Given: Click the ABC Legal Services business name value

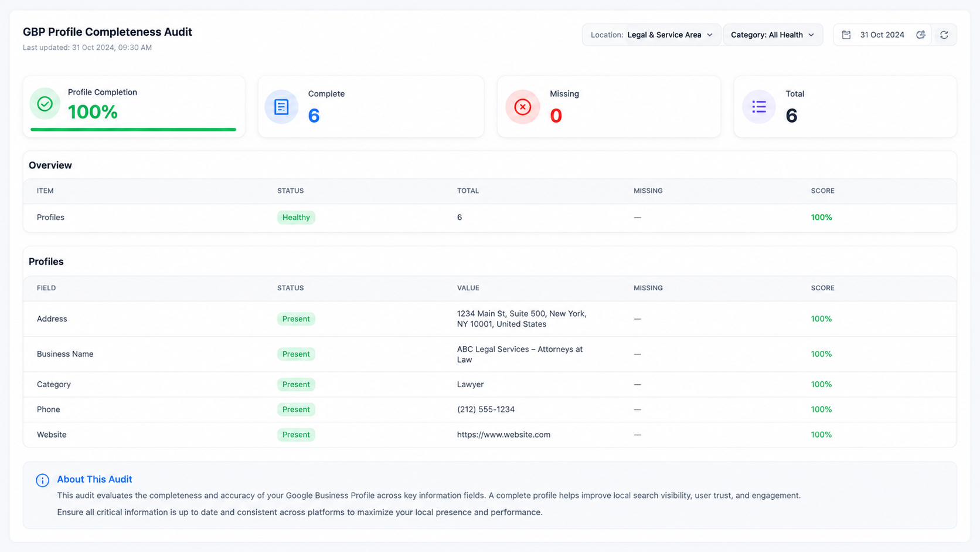Looking at the screenshot, I should pyautogui.click(x=520, y=354).
